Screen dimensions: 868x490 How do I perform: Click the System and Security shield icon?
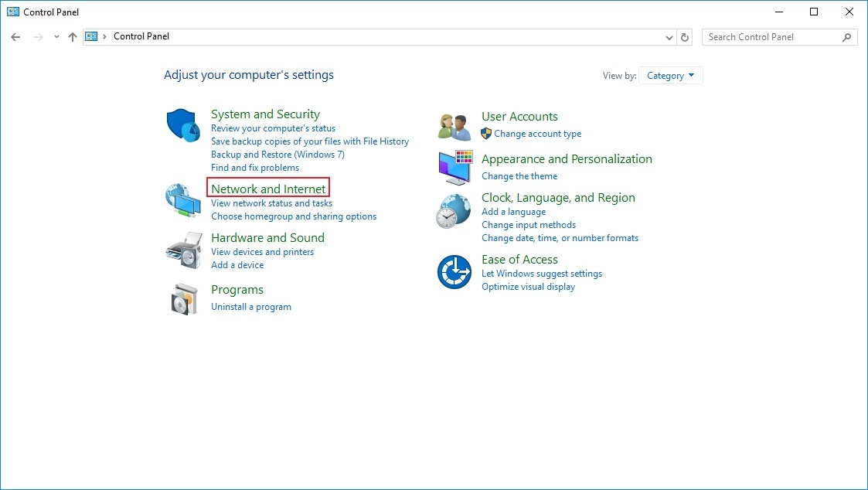pyautogui.click(x=183, y=125)
